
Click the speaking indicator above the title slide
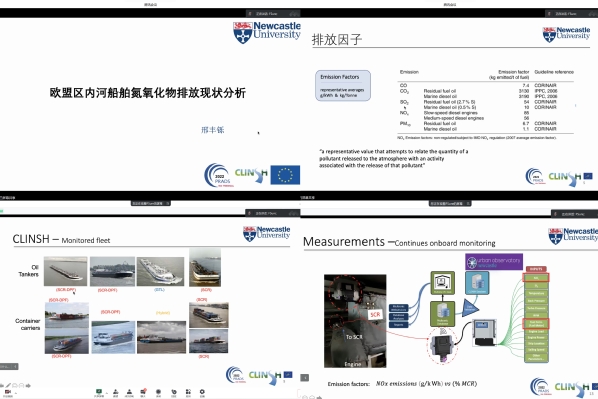point(273,13)
